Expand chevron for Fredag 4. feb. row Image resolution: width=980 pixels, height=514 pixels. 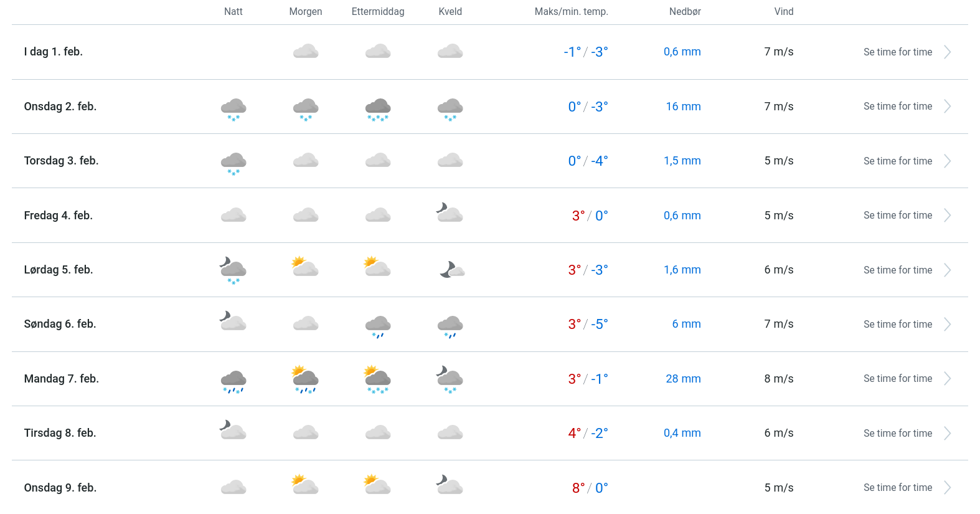(x=947, y=216)
